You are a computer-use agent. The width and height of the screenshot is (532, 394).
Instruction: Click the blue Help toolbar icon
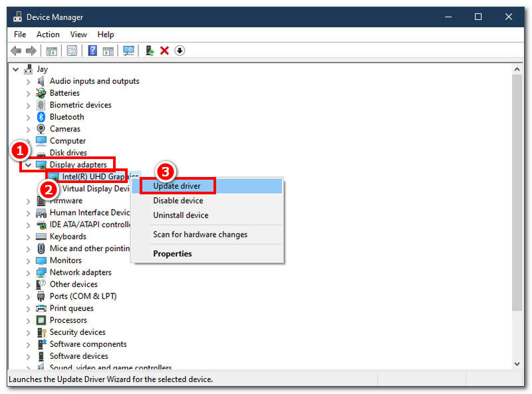(x=93, y=51)
